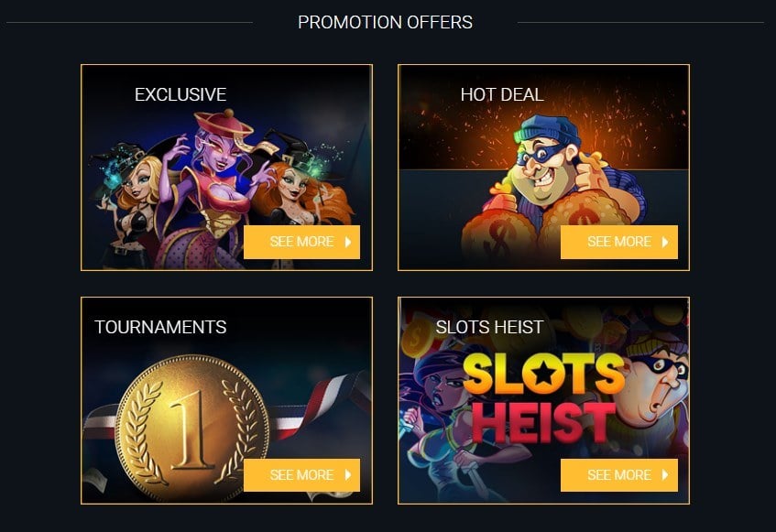Open the Exclusive promo card image
Image resolution: width=776 pixels, height=532 pixels.
[x=226, y=165]
